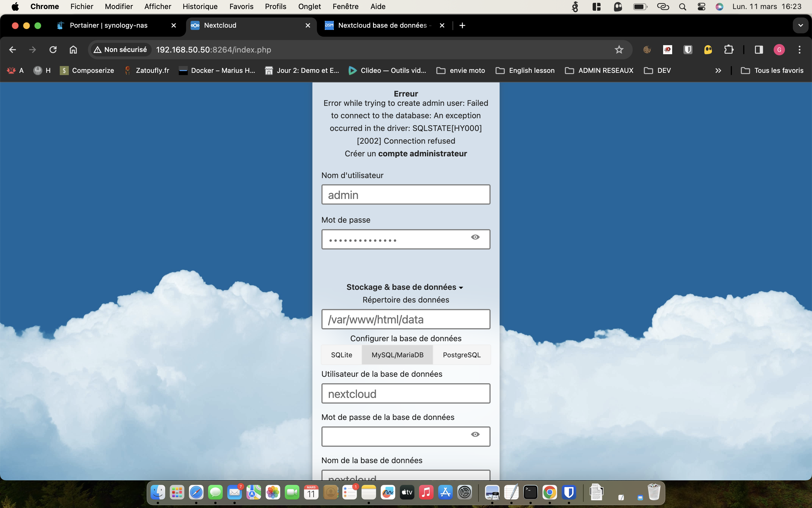Open the Chrome three-dot menu
The width and height of the screenshot is (812, 508).
point(800,50)
